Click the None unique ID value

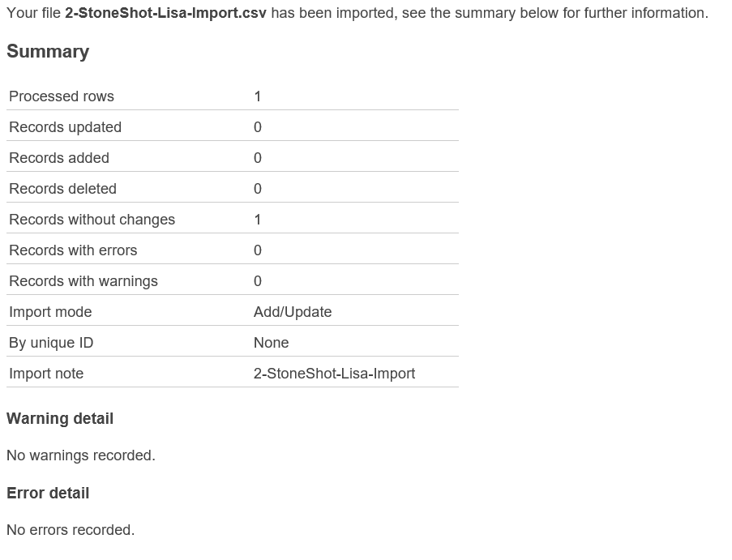tap(272, 343)
